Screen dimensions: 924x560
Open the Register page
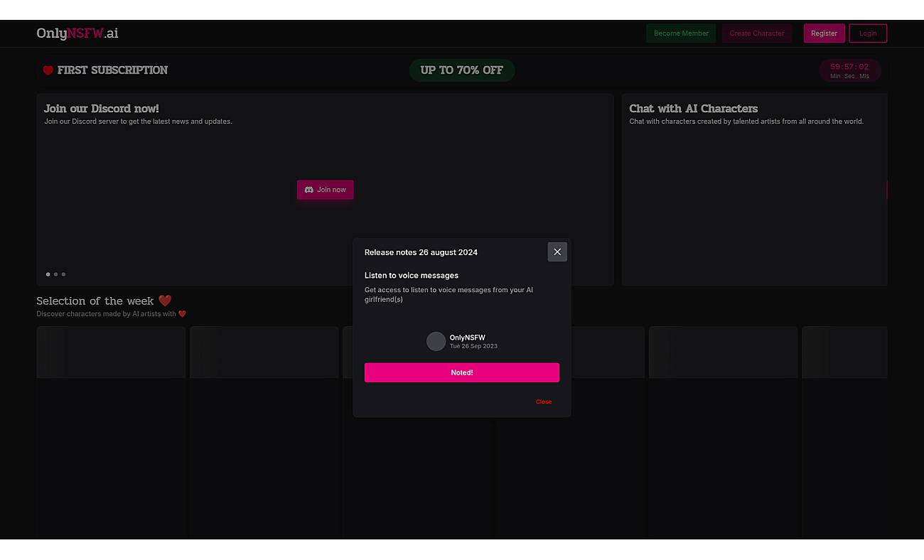pyautogui.click(x=824, y=33)
